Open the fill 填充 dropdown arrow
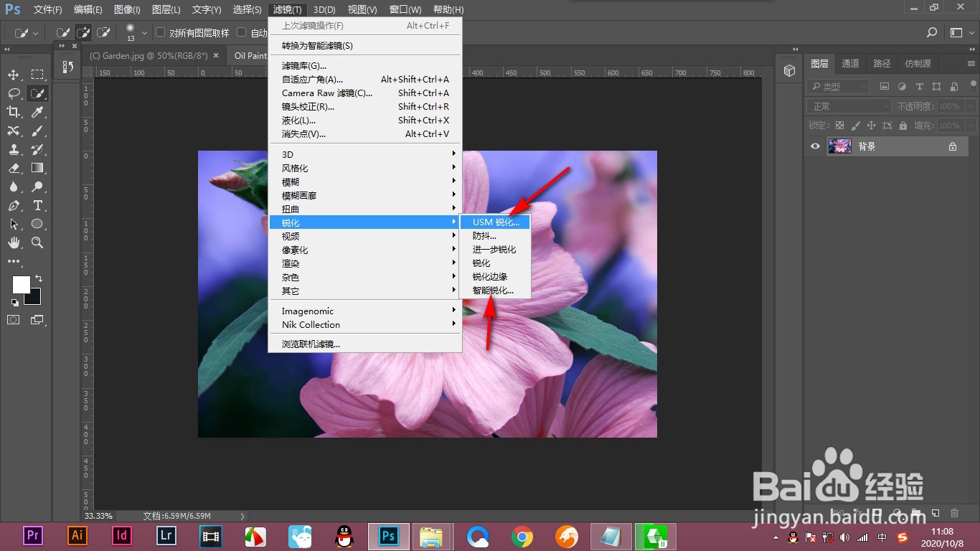This screenshot has width=980, height=551. [x=971, y=126]
